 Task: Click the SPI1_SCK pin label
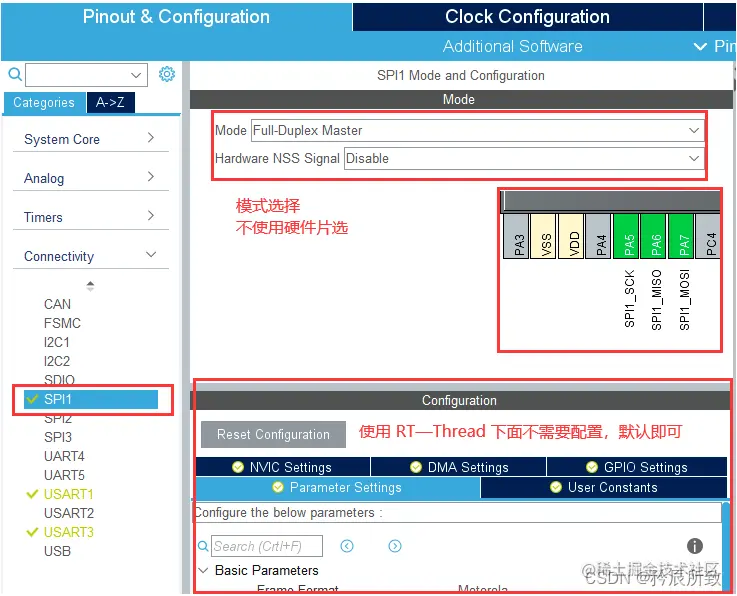pyautogui.click(x=629, y=298)
